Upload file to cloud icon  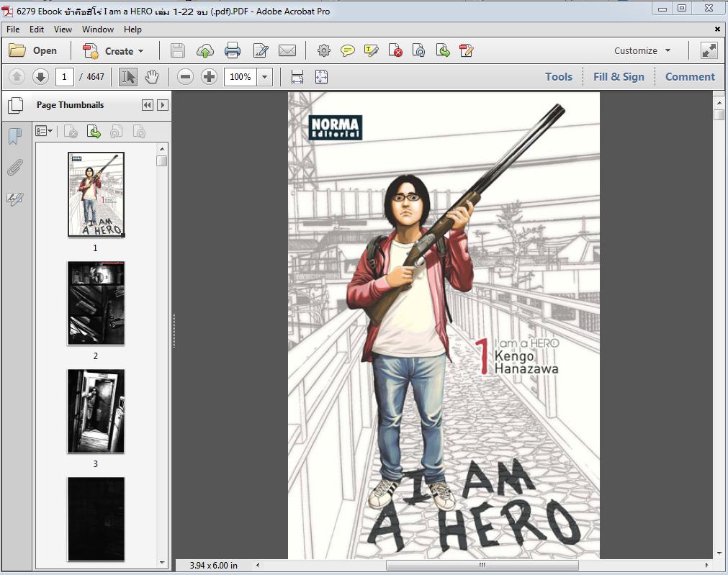coord(205,50)
